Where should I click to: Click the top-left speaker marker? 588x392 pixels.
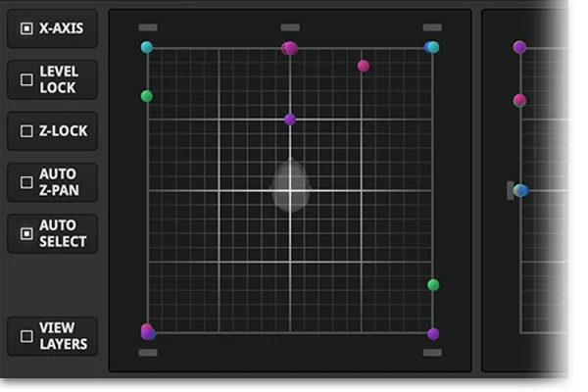pyautogui.click(x=148, y=27)
